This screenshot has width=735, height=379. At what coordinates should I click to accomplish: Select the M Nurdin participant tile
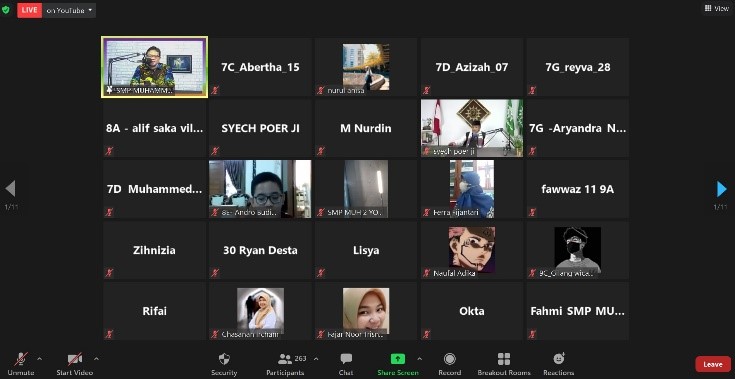[x=366, y=128]
